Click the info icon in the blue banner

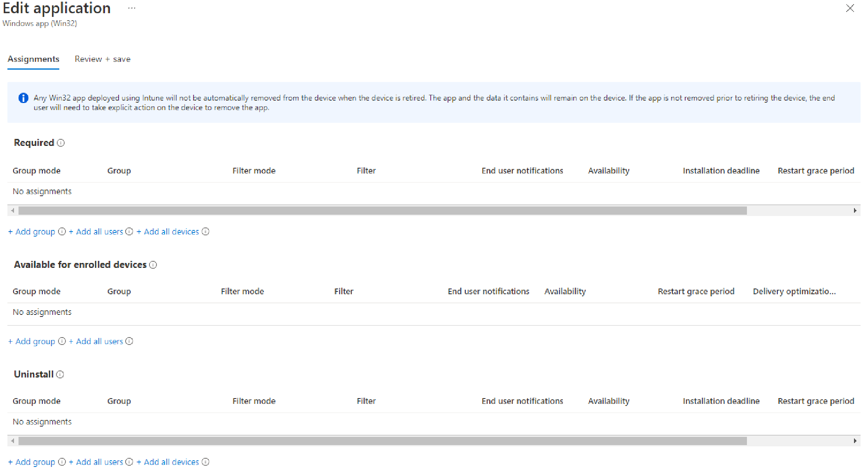point(23,98)
